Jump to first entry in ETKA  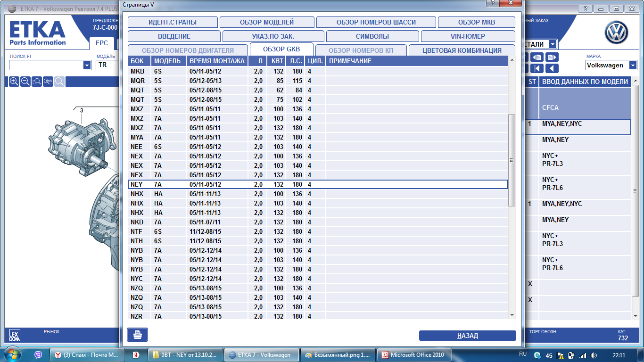[x=537, y=68]
